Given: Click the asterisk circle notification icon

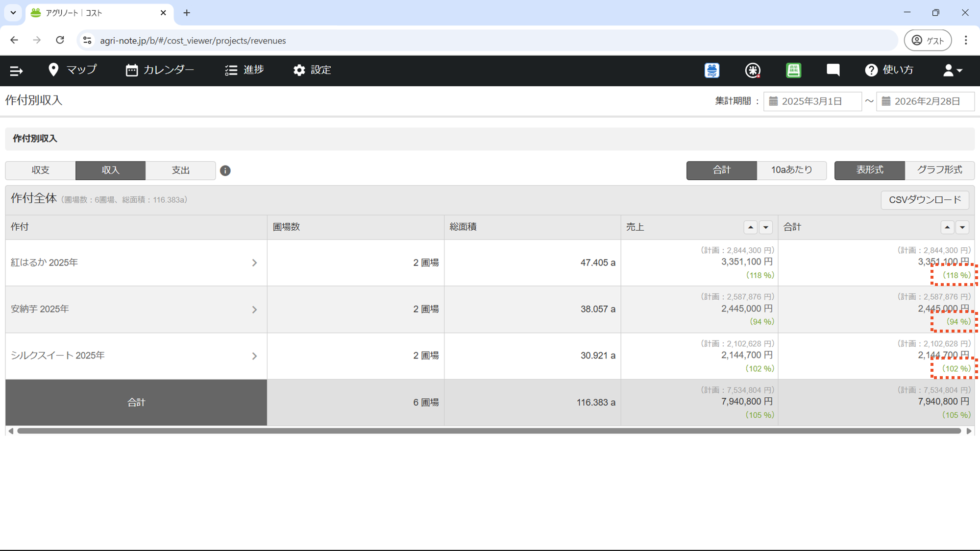Looking at the screenshot, I should pos(753,71).
